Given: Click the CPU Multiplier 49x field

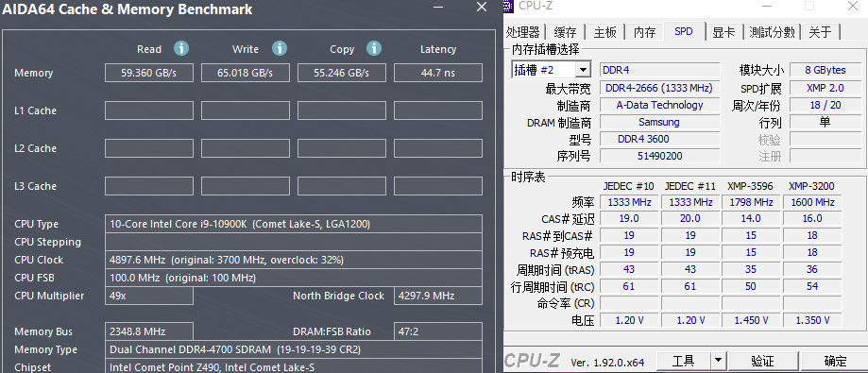Looking at the screenshot, I should [149, 296].
